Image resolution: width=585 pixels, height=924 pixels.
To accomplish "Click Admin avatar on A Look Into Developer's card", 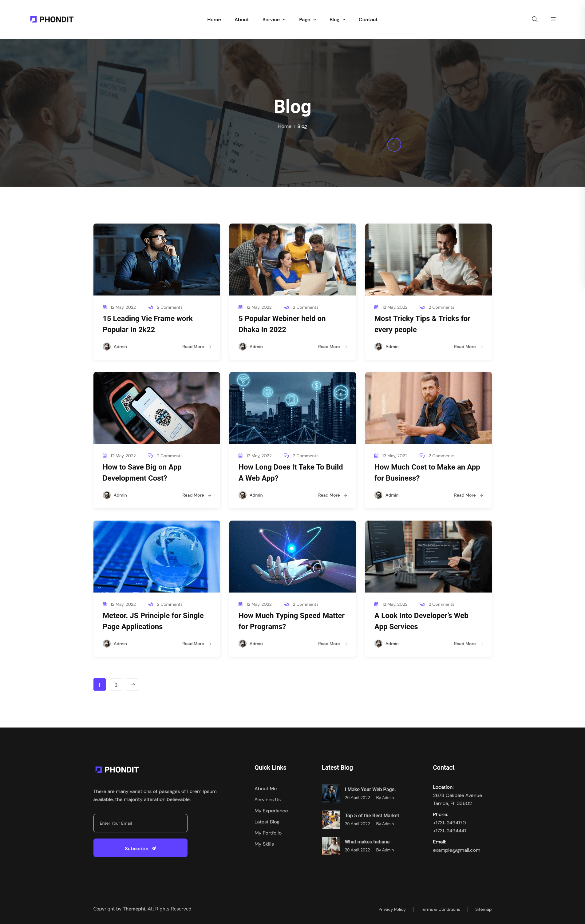I will (x=378, y=644).
